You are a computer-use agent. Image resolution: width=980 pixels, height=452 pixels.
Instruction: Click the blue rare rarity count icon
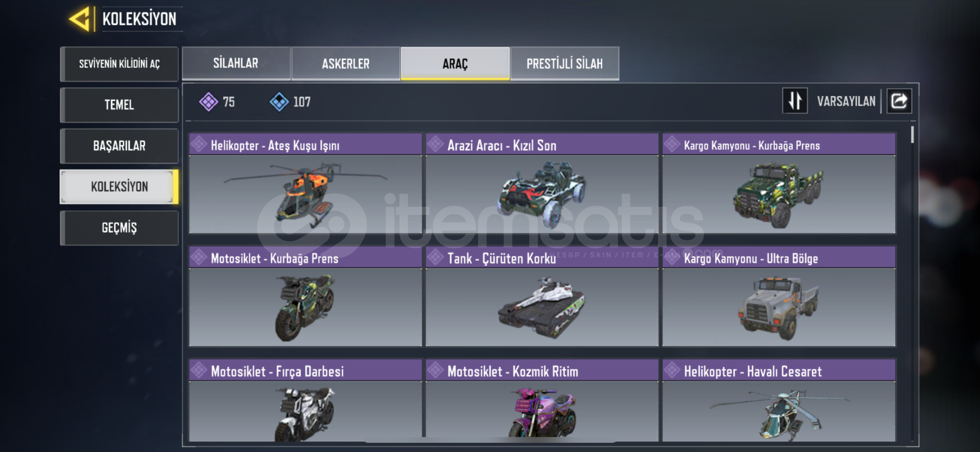(x=279, y=102)
